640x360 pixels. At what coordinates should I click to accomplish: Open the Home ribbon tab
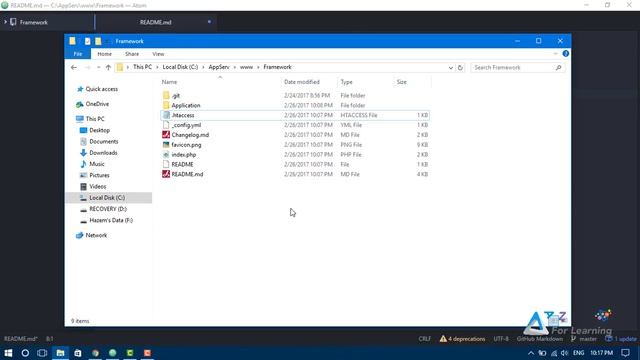tap(104, 54)
